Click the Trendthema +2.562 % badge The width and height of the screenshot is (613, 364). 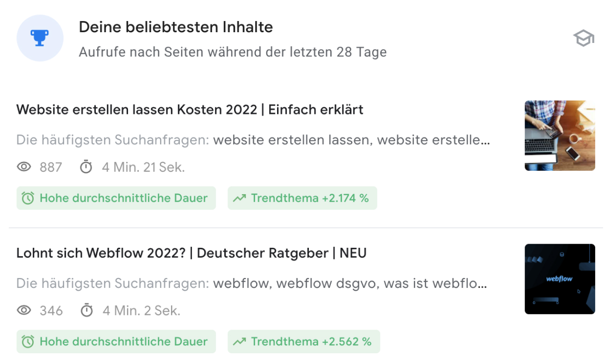pos(304,342)
